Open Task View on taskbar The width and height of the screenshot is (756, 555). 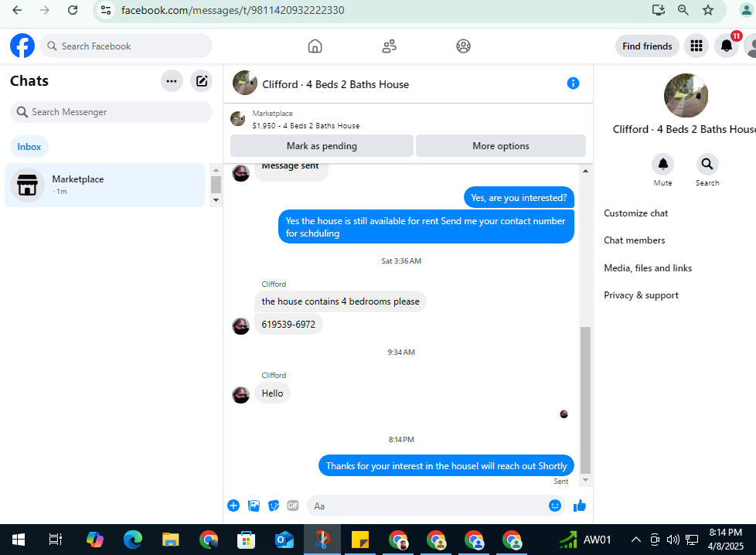56,540
